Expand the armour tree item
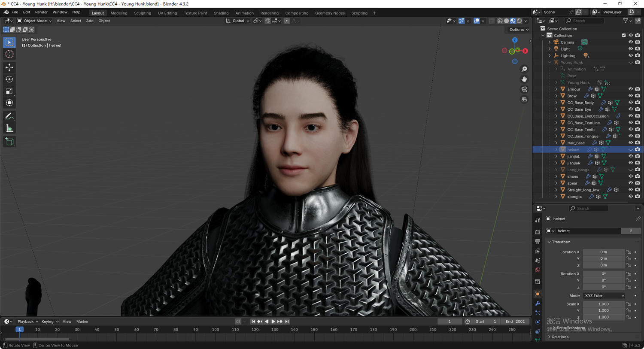This screenshot has width=644, height=349. [556, 89]
